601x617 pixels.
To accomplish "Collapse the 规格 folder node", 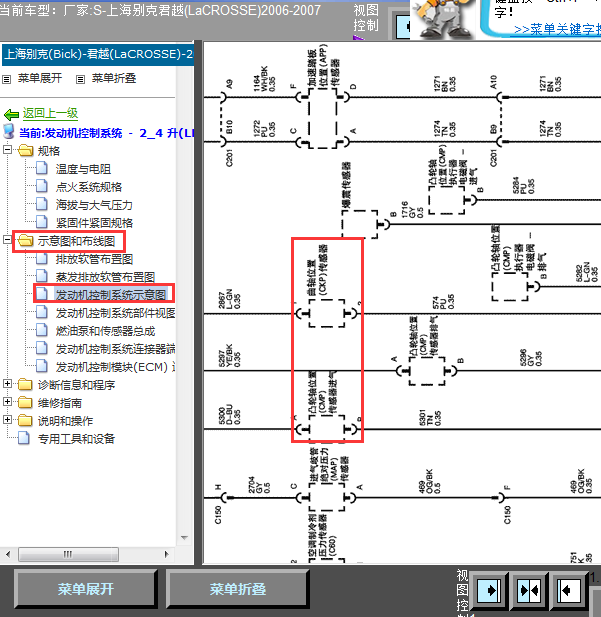I will click(x=7, y=150).
